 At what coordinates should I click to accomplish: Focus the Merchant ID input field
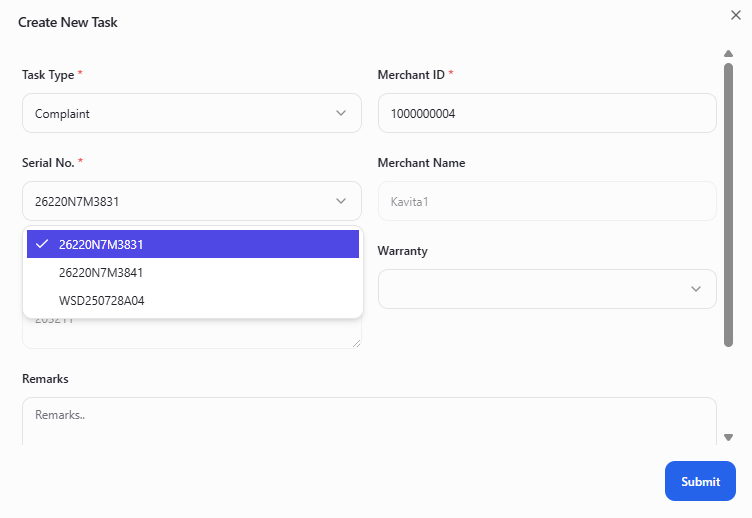[x=546, y=113]
